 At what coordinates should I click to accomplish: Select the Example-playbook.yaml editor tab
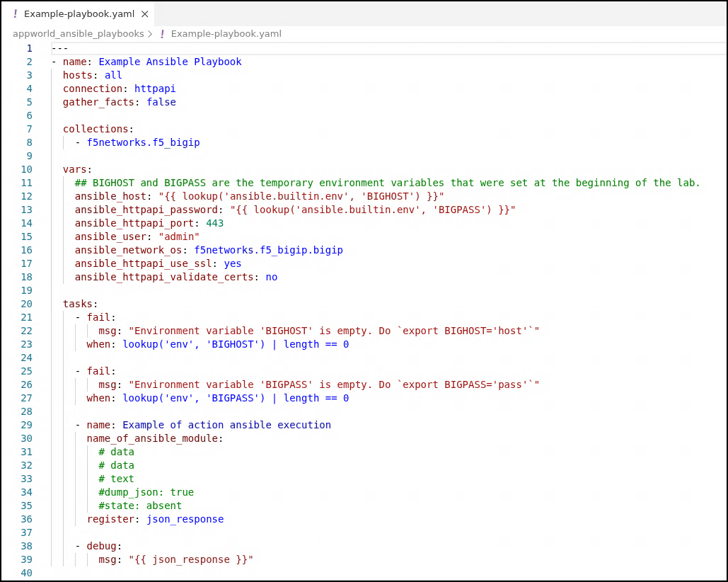coord(79,14)
